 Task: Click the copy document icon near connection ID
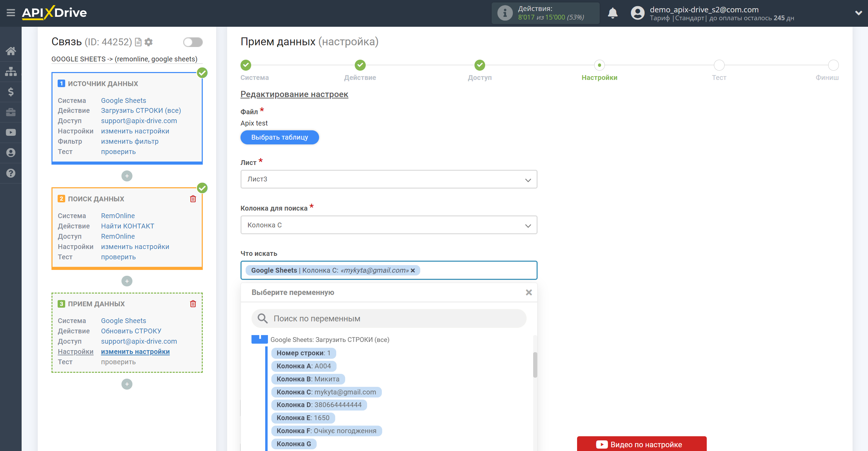[x=138, y=42]
